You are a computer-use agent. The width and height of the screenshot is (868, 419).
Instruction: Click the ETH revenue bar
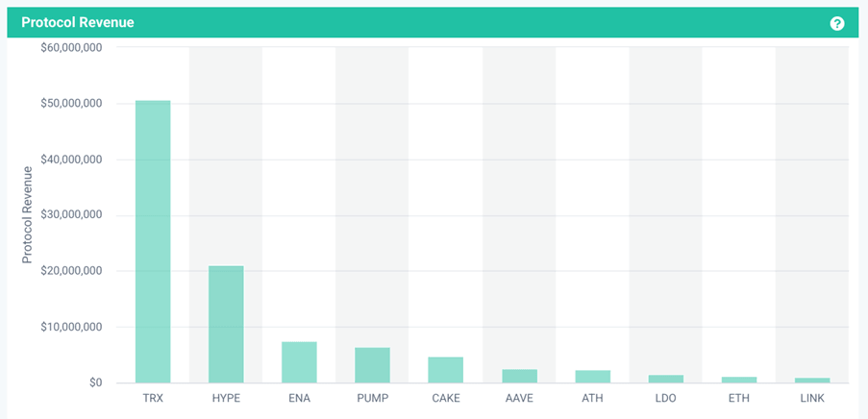[x=739, y=380]
